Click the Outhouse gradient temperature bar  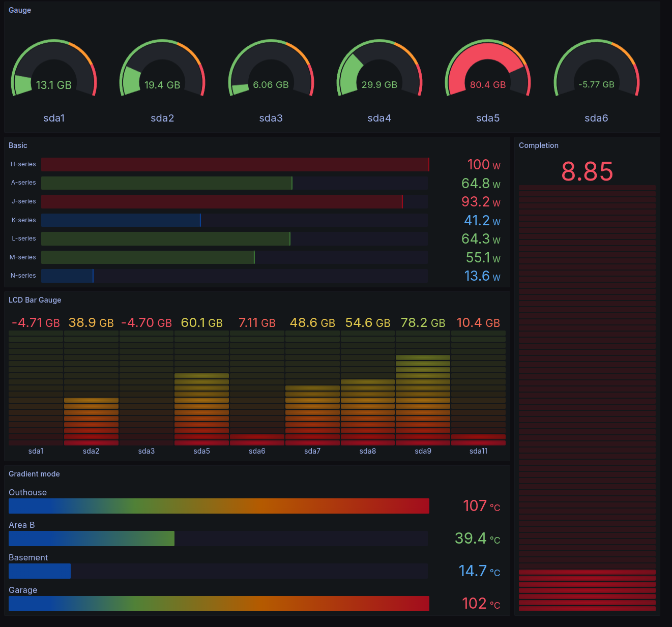point(219,506)
